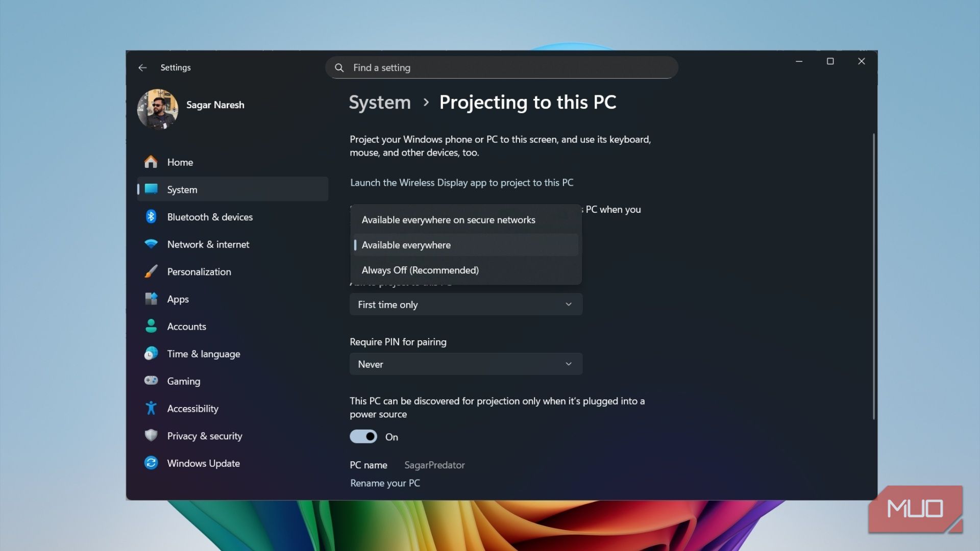
Task: Click the Bluetooth icon in sidebar
Action: pyautogui.click(x=151, y=216)
